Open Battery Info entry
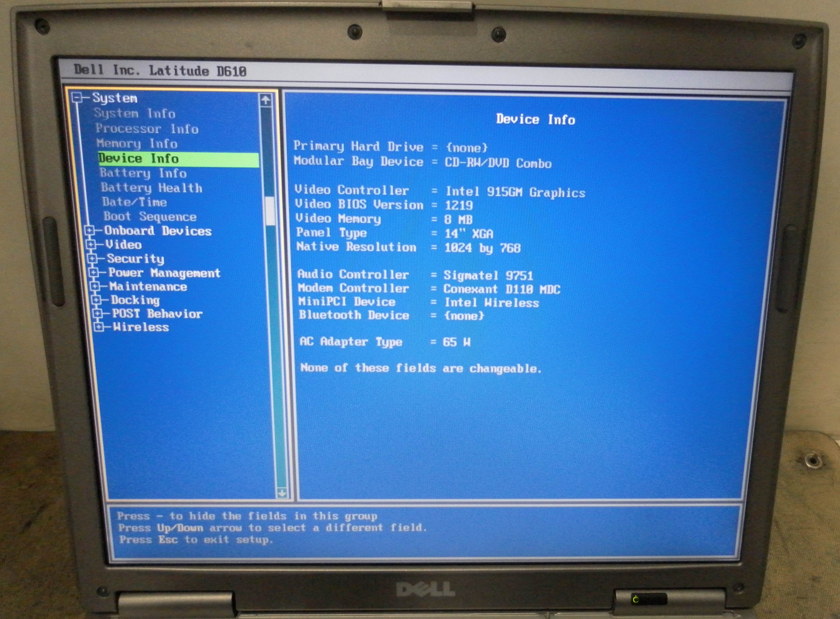 143,173
